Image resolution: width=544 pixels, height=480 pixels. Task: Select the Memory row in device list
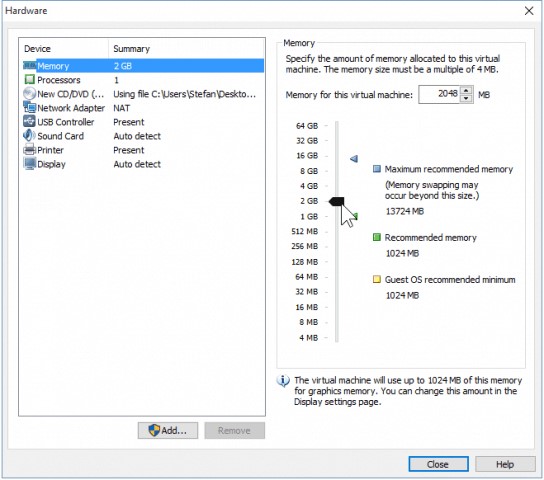point(144,66)
